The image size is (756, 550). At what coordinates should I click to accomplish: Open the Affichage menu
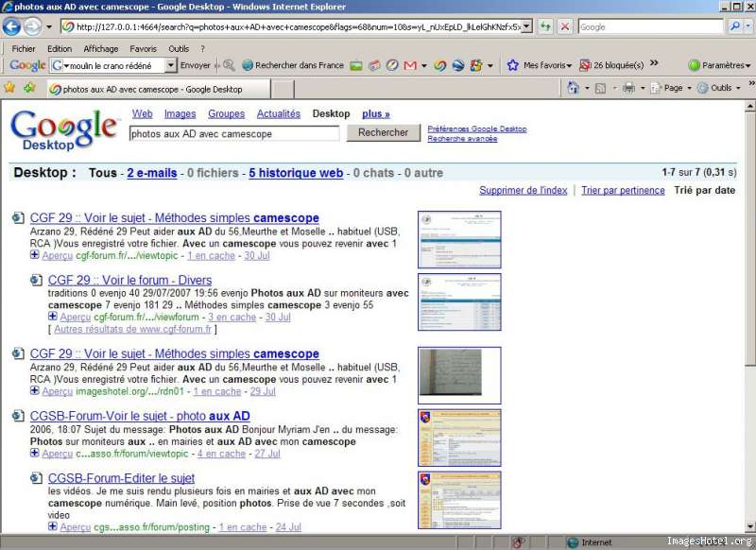[x=101, y=49]
